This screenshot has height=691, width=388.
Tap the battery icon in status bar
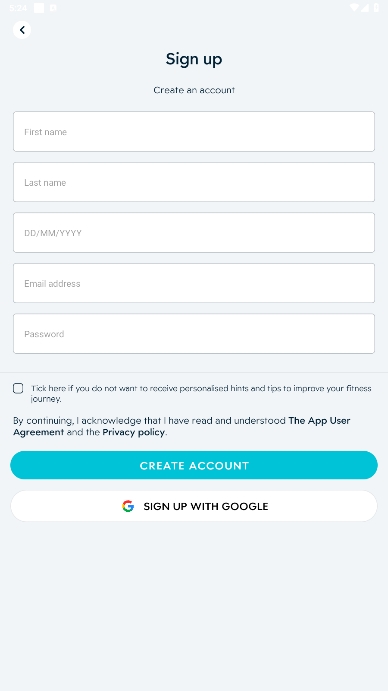377,7
